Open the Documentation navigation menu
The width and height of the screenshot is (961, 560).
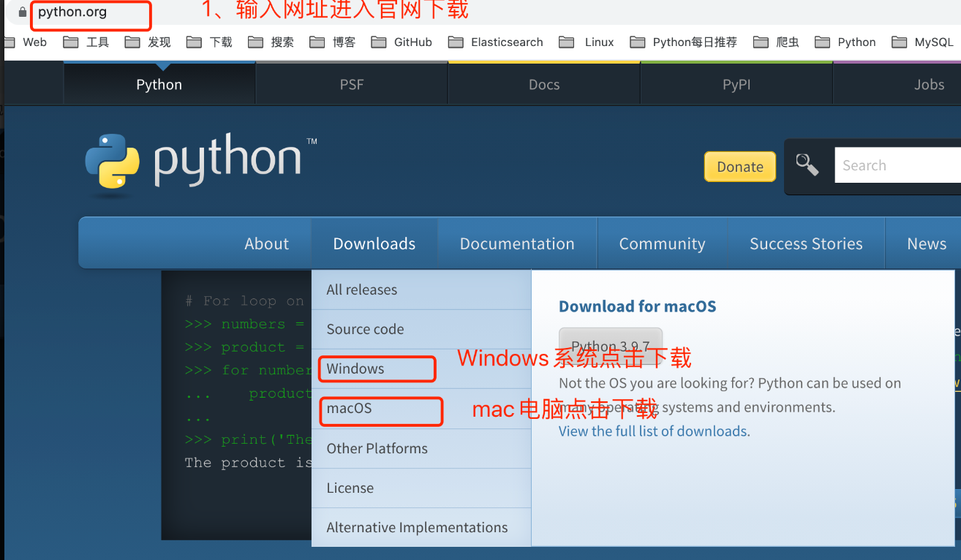point(517,243)
